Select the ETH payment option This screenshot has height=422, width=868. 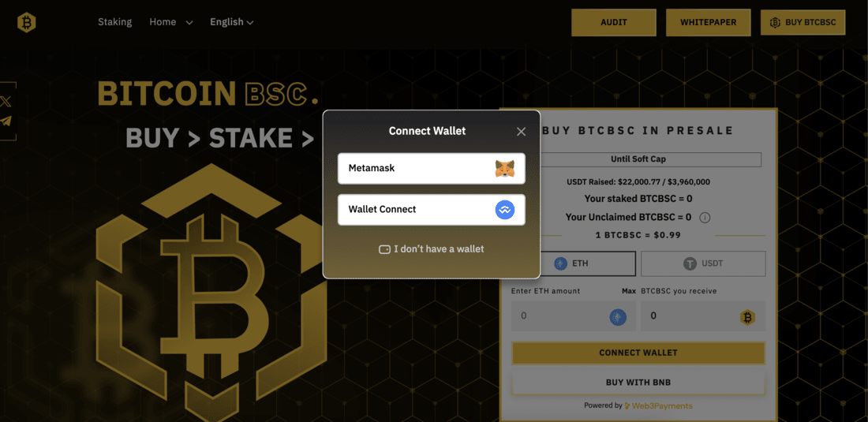pos(573,263)
